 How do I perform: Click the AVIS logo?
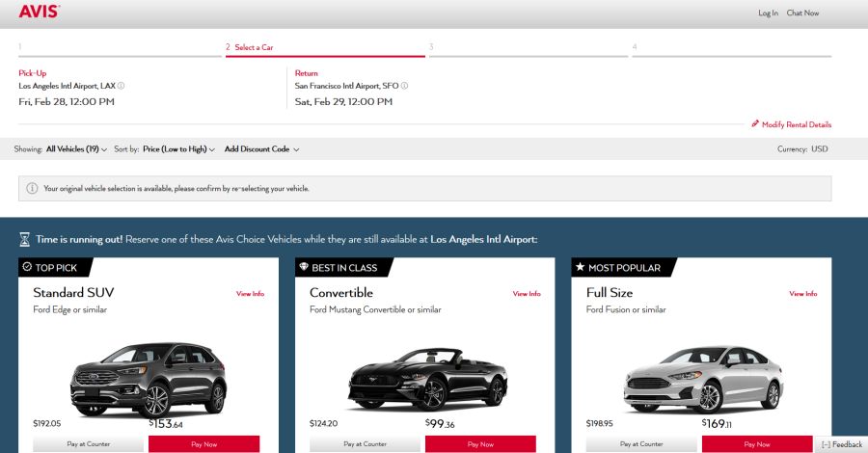(x=39, y=11)
